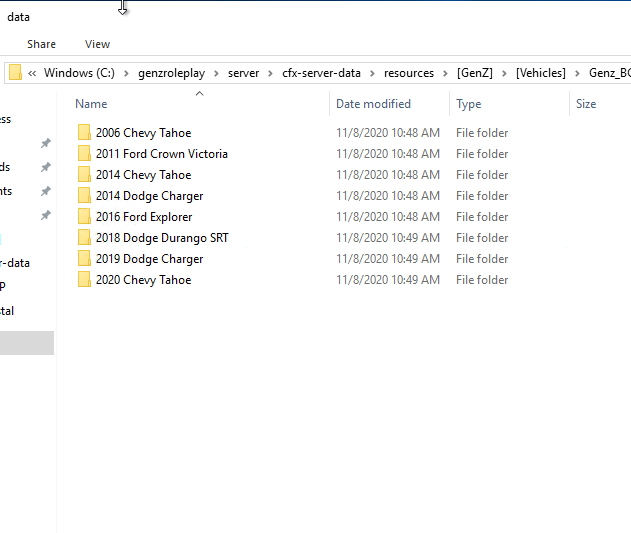Expand chevron after [Vehicles] breadcrumb
Viewport: 631px width, 533px height.
pos(577,73)
